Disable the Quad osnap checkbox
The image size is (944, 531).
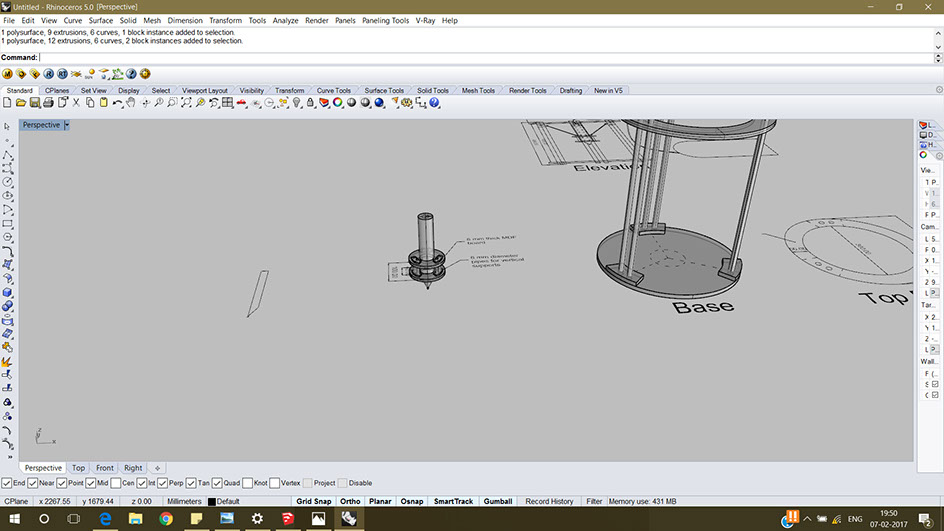217,483
